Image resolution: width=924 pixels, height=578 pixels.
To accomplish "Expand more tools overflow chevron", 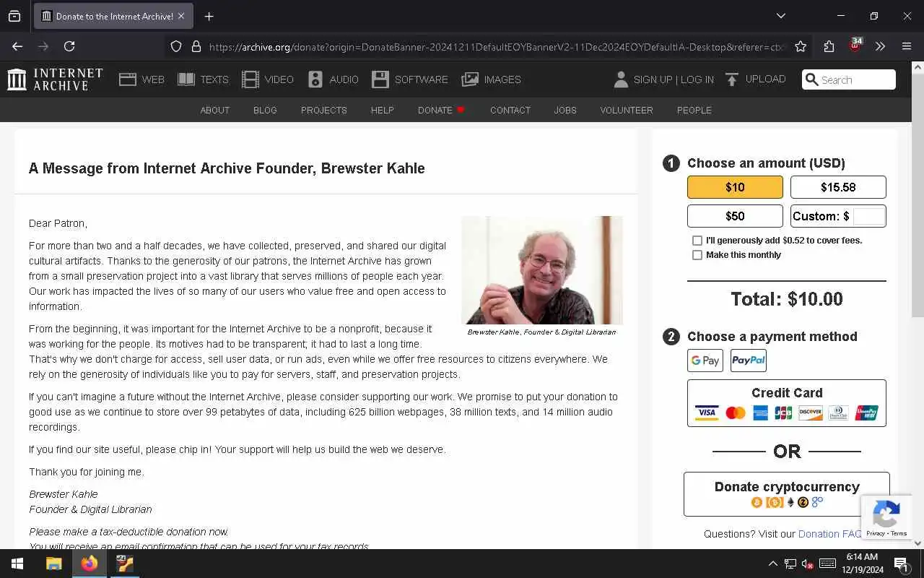I will [x=880, y=46].
